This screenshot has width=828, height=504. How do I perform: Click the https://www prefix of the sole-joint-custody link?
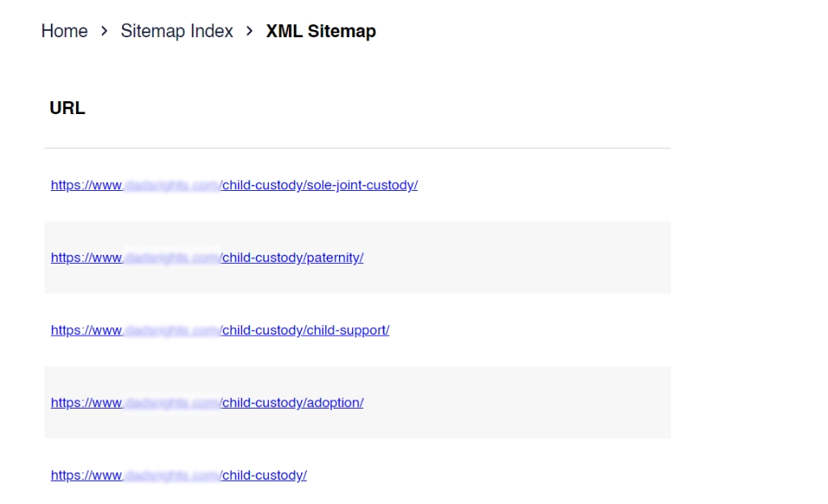coord(86,185)
